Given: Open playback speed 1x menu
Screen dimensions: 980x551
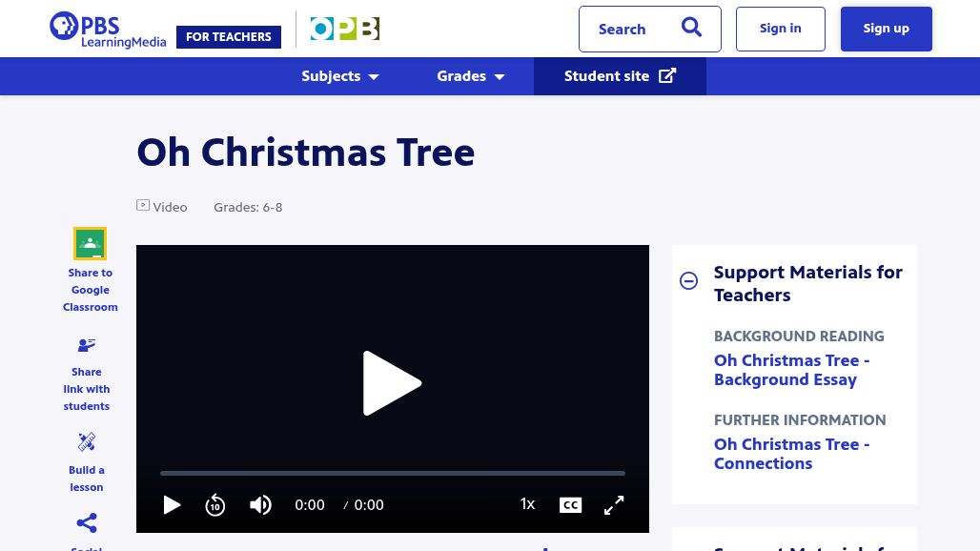Looking at the screenshot, I should click(x=527, y=504).
